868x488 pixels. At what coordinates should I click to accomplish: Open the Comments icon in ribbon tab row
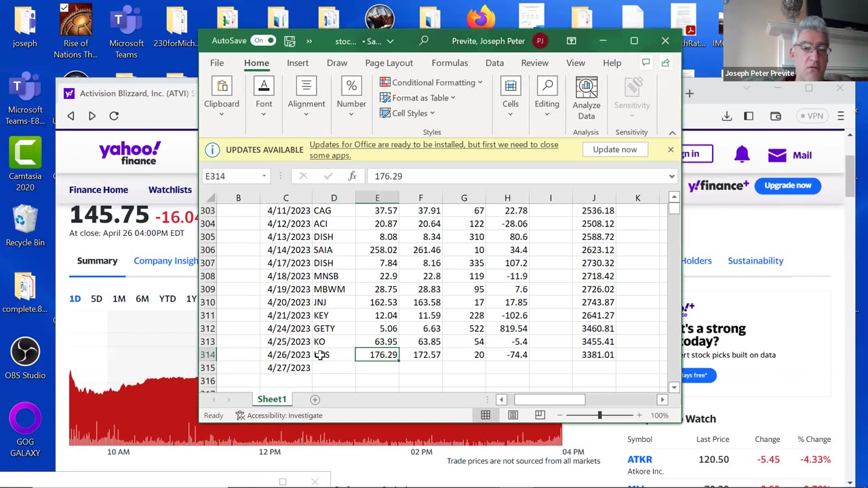tap(646, 62)
